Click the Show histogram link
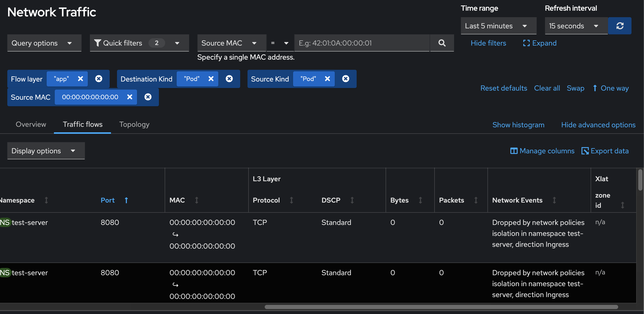 point(518,125)
